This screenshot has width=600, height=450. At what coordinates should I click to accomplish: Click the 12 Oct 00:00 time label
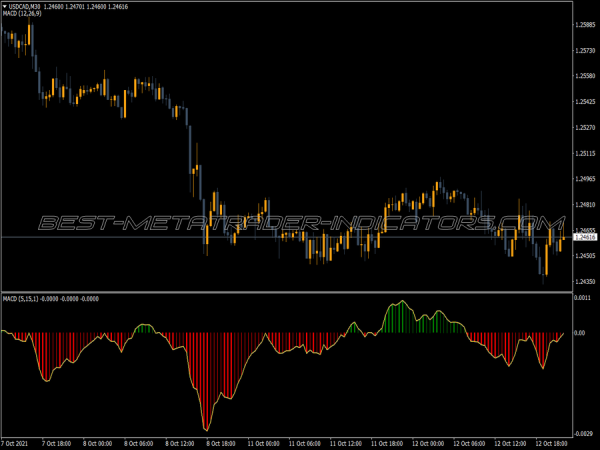point(428,443)
